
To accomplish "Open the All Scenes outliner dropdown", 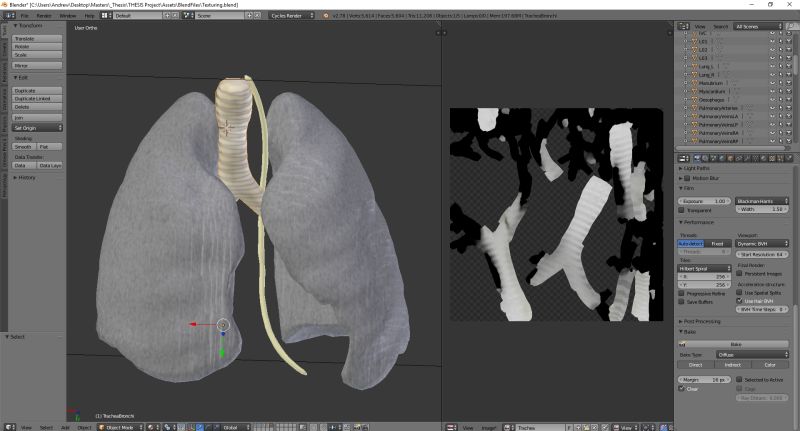I will click(759, 26).
